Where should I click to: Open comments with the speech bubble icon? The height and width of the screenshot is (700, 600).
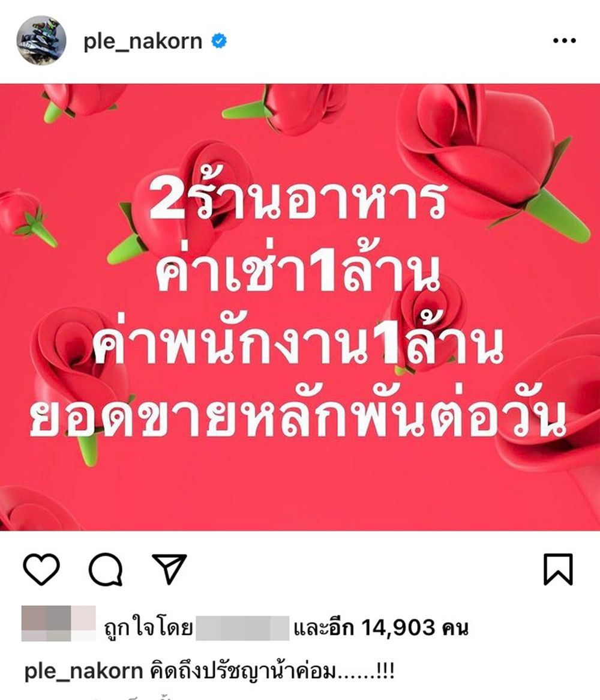tap(106, 569)
